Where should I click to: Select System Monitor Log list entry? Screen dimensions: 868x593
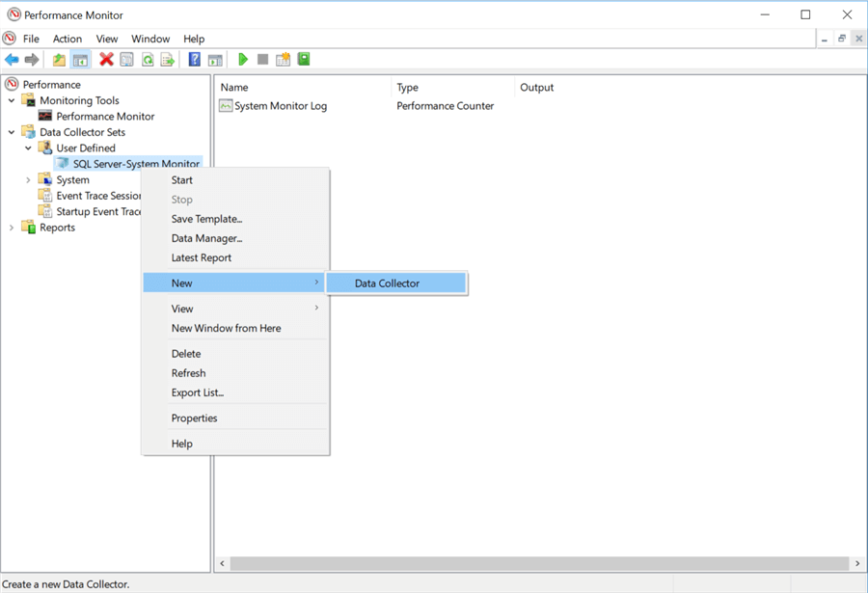[281, 106]
